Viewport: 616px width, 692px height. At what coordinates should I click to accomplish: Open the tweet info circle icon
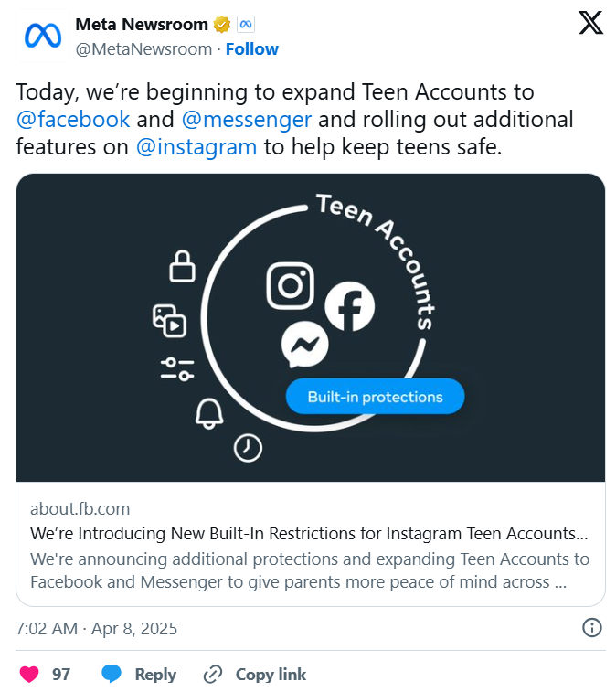591,627
